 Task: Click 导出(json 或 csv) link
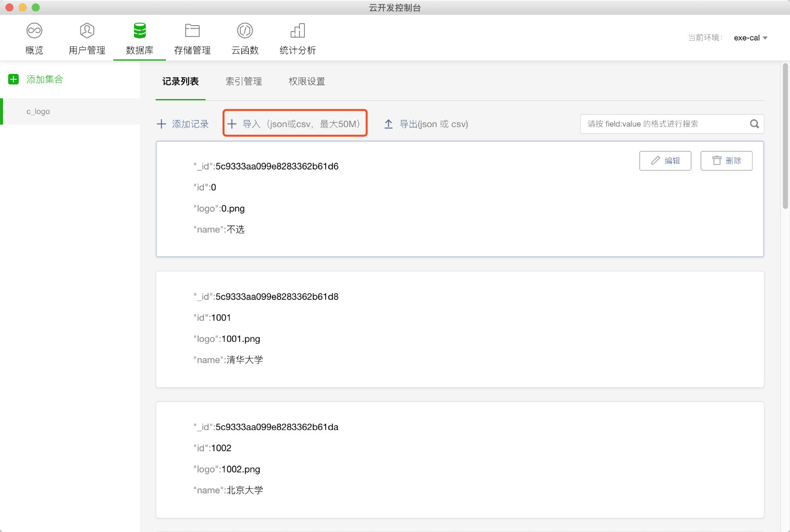coord(433,124)
